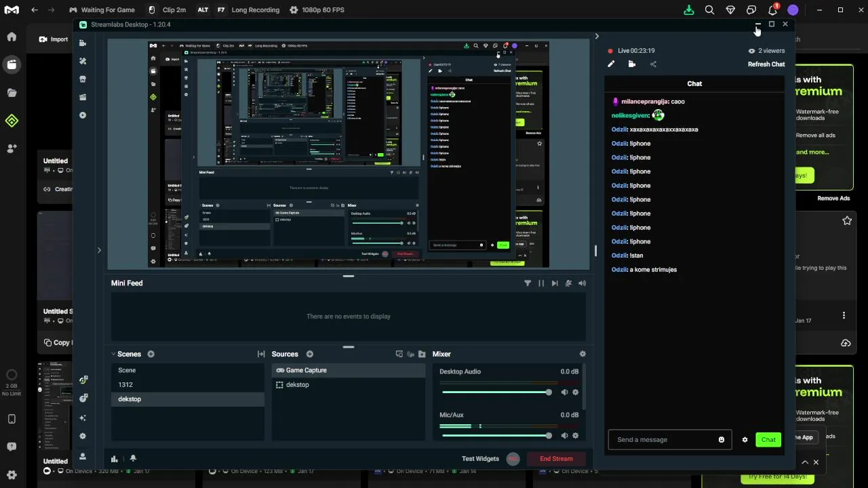Collapse the Scenes collection dropdown arrow

click(x=113, y=354)
